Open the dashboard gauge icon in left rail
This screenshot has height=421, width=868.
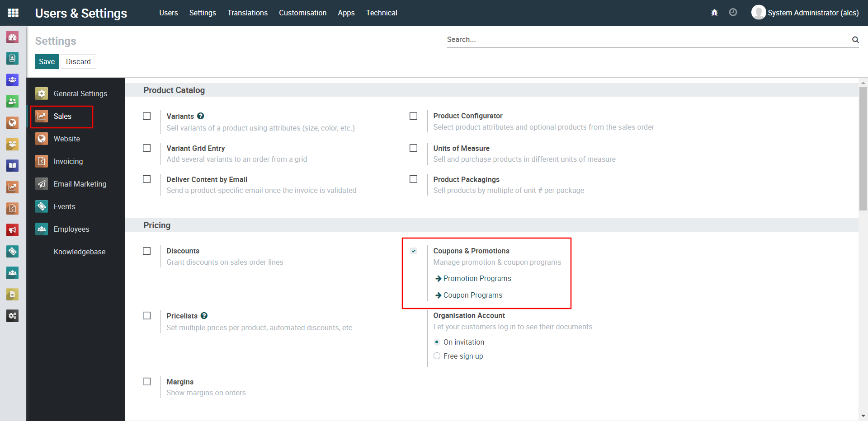click(x=13, y=37)
